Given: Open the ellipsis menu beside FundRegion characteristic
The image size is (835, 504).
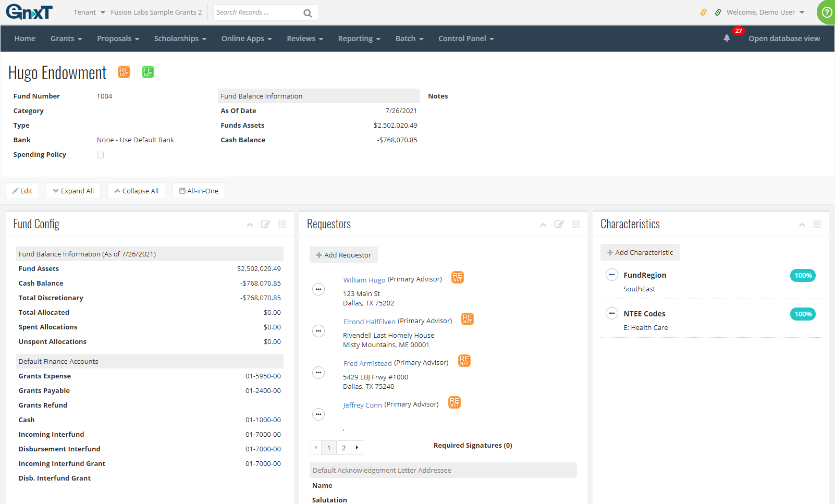Looking at the screenshot, I should click(611, 275).
